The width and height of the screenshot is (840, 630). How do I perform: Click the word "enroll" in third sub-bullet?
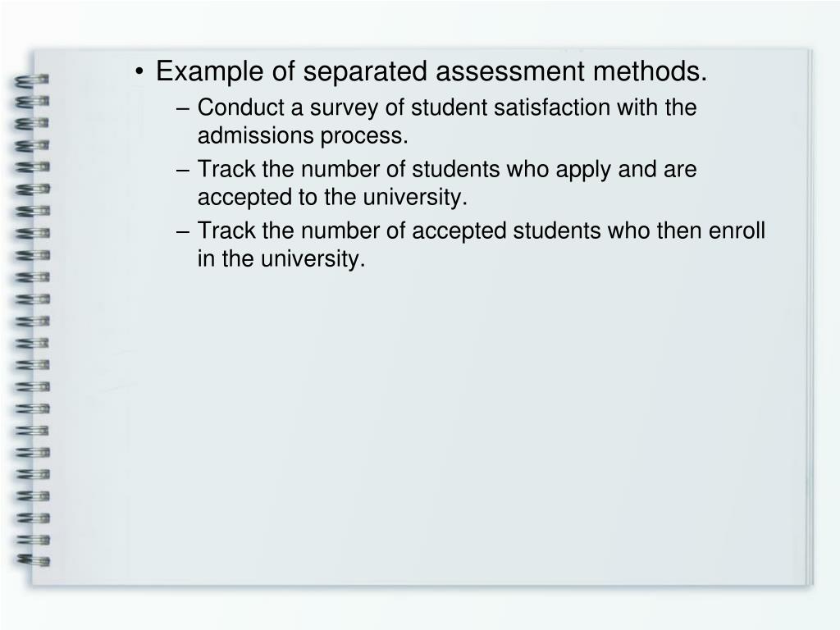pos(737,231)
